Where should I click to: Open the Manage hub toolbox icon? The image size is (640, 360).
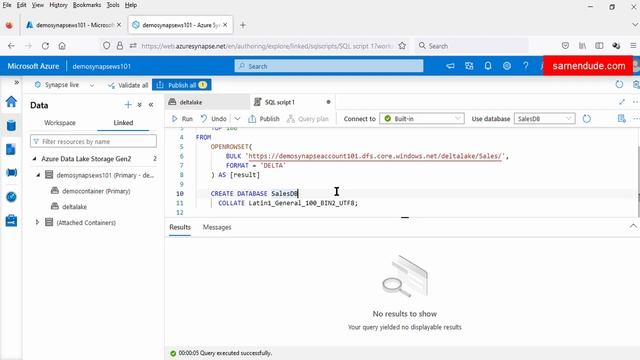11,221
